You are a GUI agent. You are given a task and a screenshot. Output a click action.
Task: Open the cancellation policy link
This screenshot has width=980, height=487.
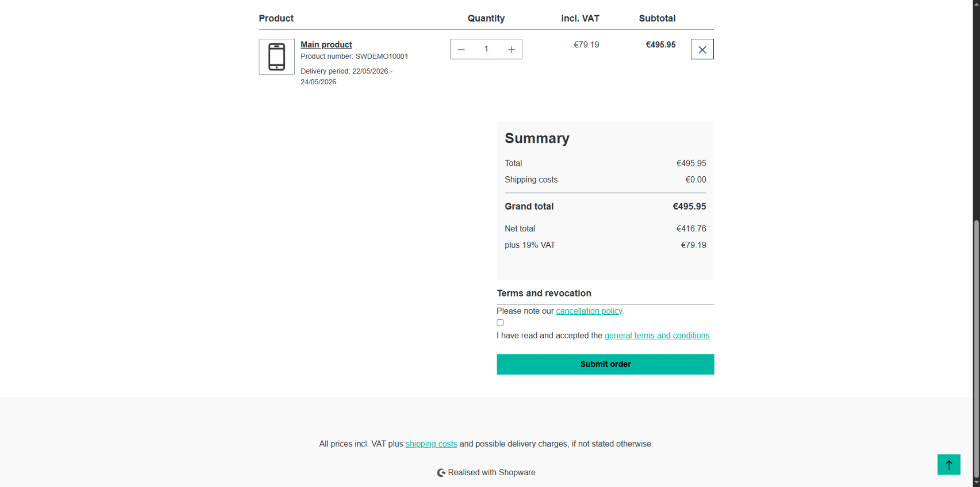(x=589, y=311)
